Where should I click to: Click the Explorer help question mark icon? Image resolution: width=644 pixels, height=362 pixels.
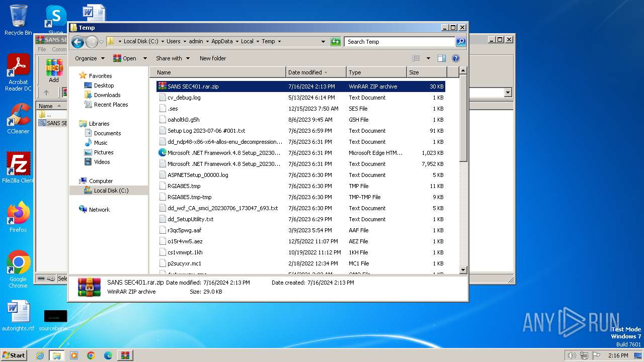(x=456, y=58)
